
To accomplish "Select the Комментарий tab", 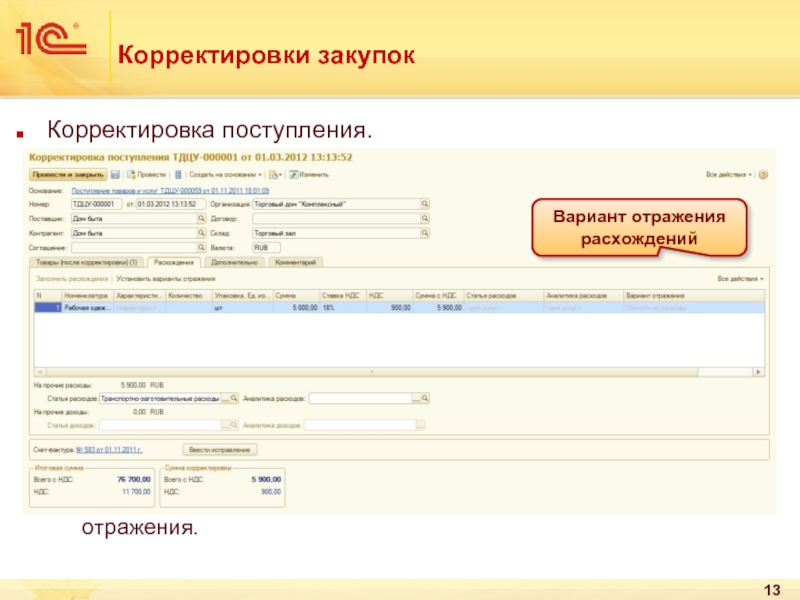I will (294, 262).
